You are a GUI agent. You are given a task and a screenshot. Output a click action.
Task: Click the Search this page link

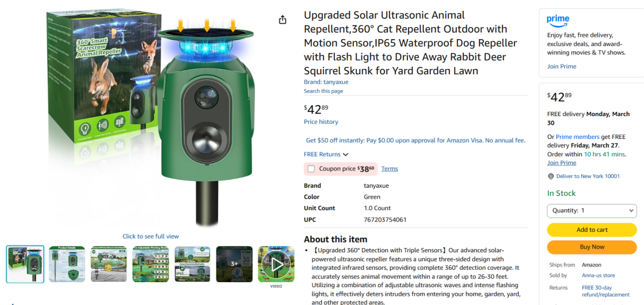click(x=323, y=91)
